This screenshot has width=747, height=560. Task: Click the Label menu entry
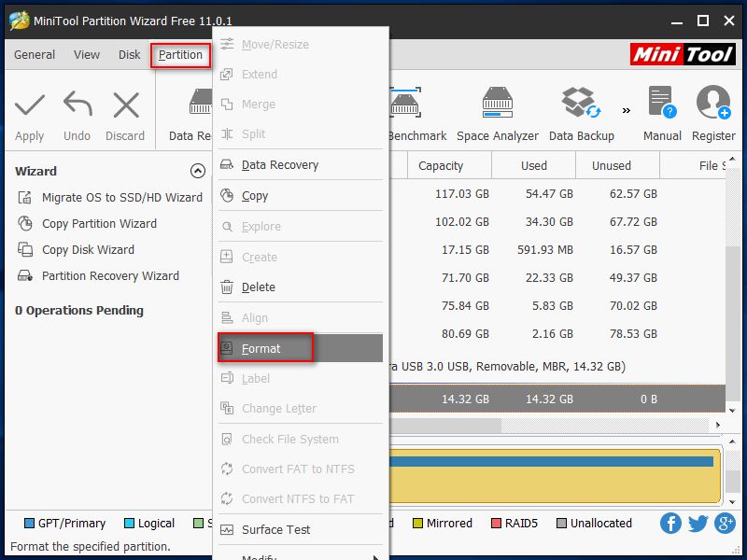point(300,379)
